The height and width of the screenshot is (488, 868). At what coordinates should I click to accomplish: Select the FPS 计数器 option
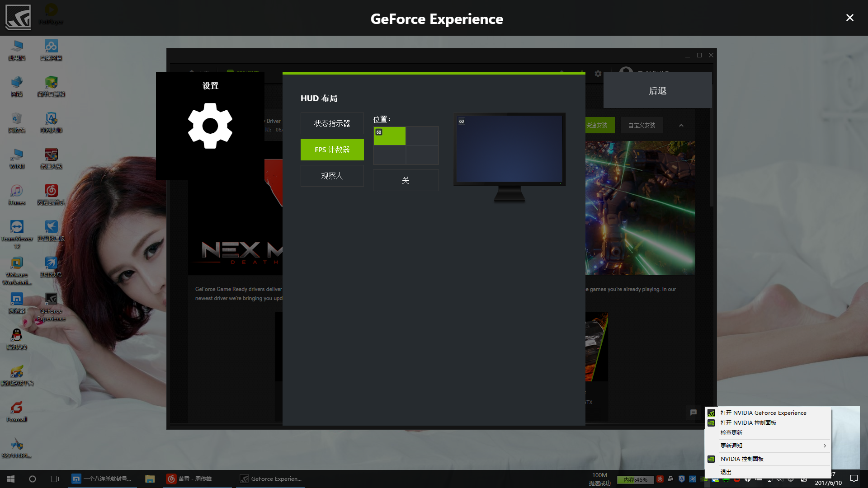332,150
